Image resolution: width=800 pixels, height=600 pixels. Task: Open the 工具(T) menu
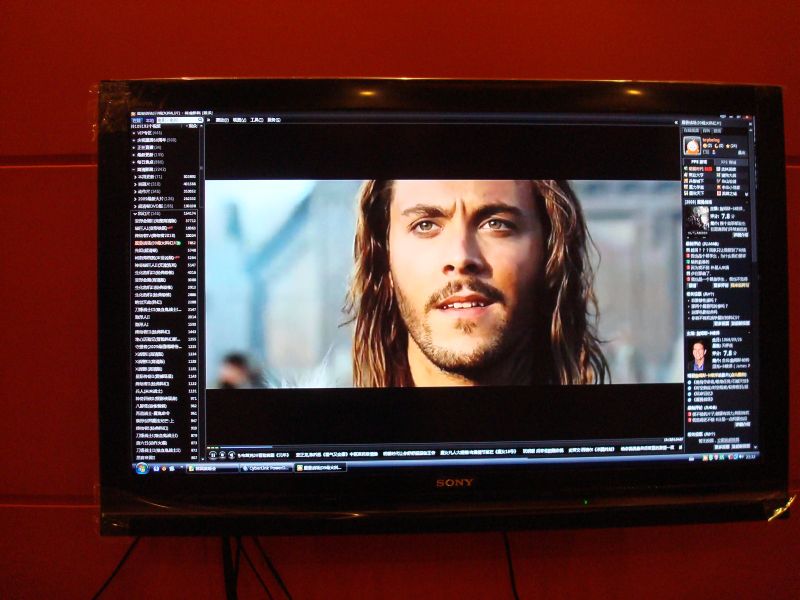click(257, 120)
